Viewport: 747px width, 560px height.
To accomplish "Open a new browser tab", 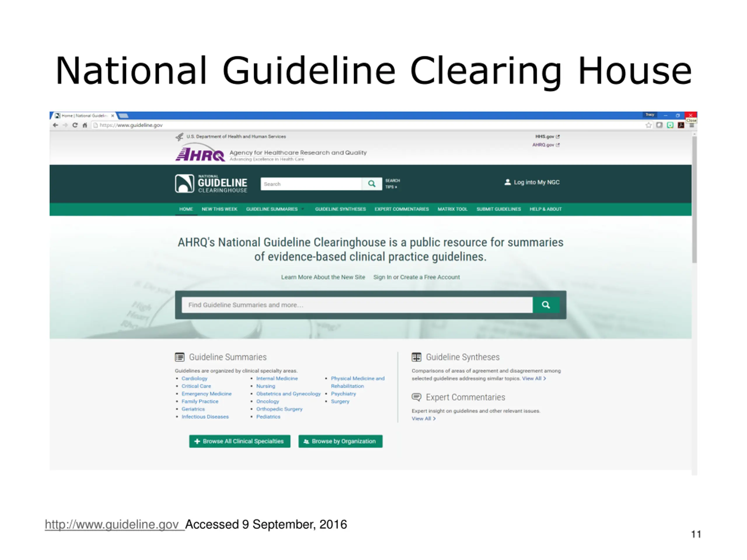I will tap(124, 116).
